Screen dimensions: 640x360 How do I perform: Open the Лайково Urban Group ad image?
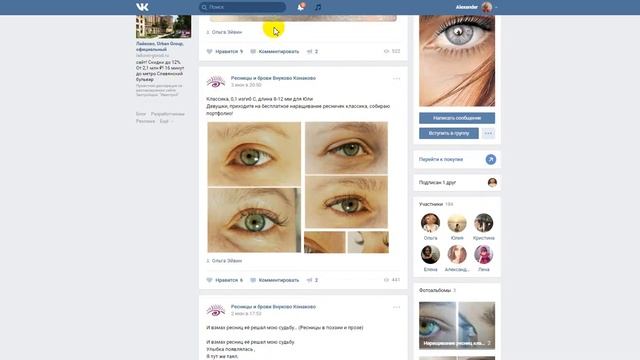click(163, 27)
